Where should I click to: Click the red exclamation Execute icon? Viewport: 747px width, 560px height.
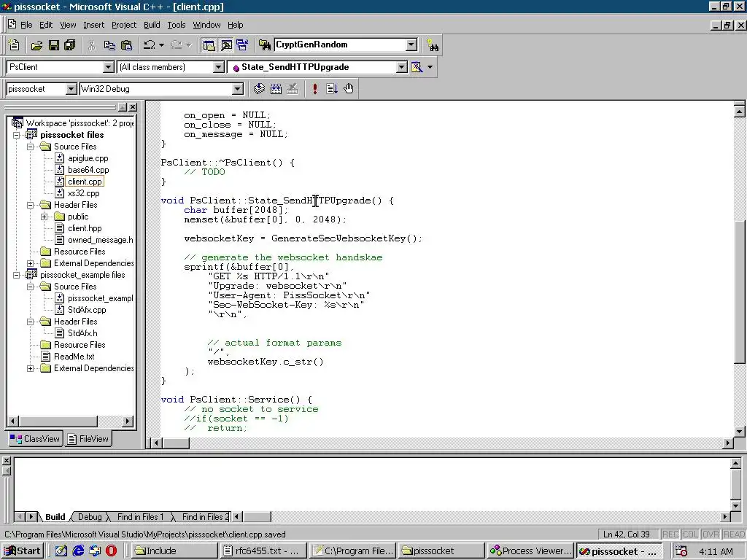(315, 88)
